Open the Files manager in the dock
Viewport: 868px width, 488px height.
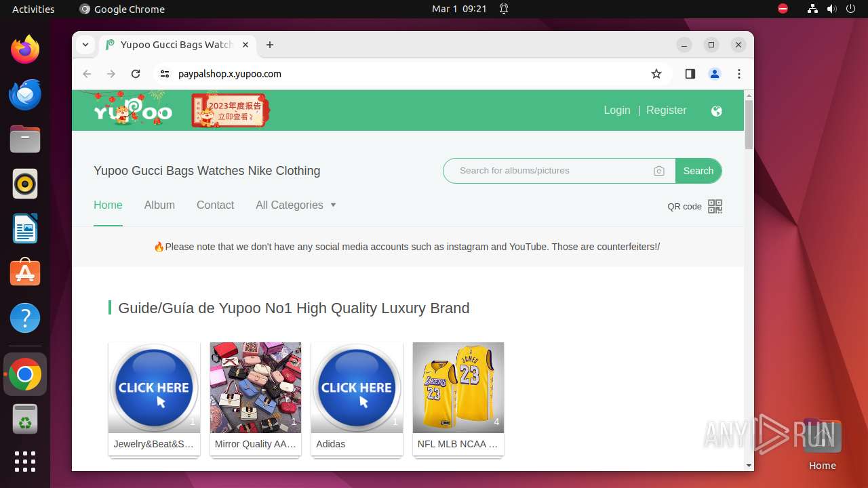pos(25,139)
